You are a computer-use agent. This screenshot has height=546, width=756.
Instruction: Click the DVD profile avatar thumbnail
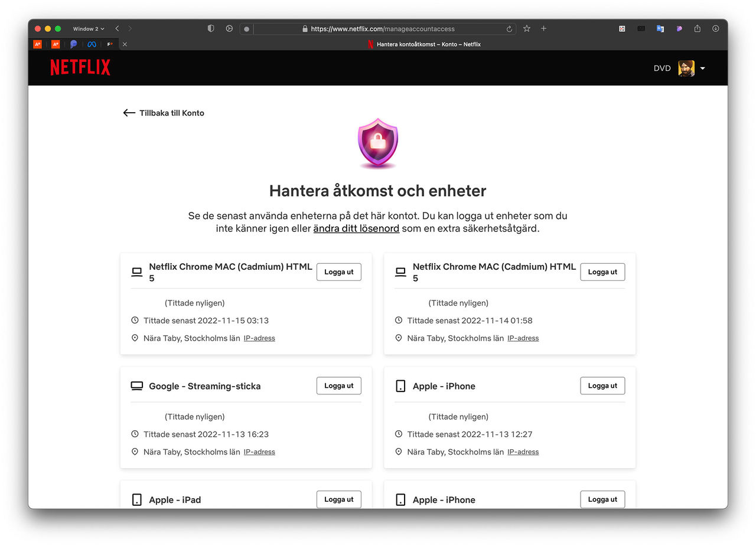(686, 68)
